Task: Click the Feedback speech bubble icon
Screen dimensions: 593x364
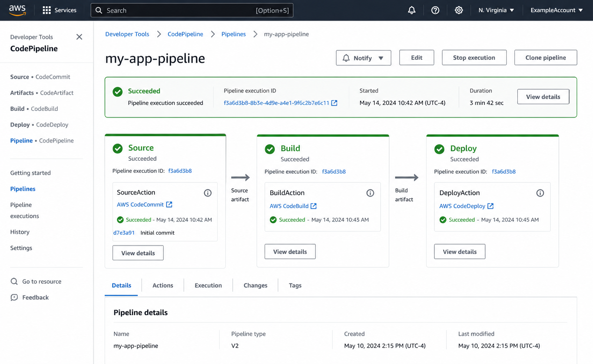Action: click(14, 297)
